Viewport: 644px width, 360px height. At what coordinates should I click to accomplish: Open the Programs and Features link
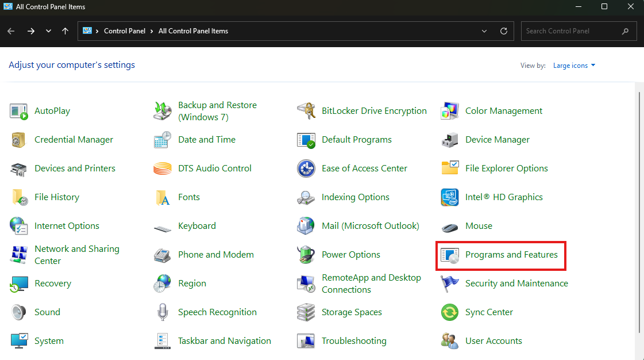coord(511,255)
